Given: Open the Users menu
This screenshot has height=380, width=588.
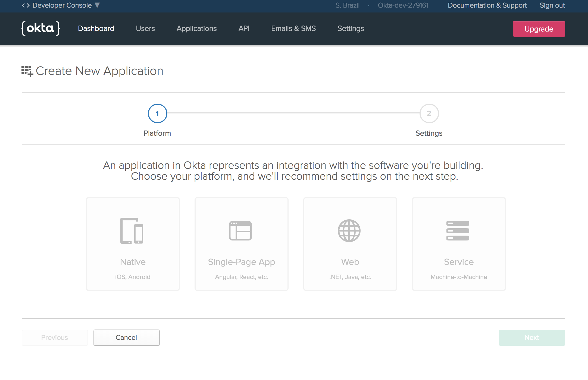Looking at the screenshot, I should tap(145, 28).
